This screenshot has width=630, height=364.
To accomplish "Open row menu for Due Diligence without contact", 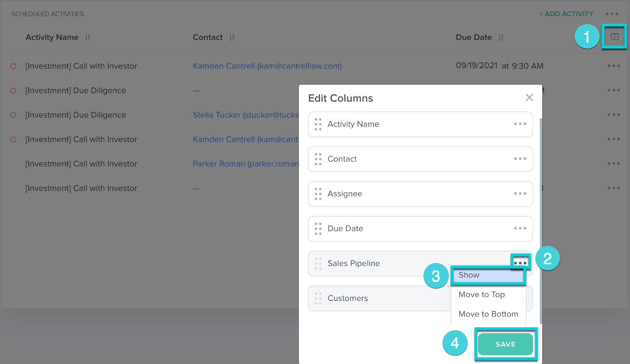I will click(x=613, y=90).
